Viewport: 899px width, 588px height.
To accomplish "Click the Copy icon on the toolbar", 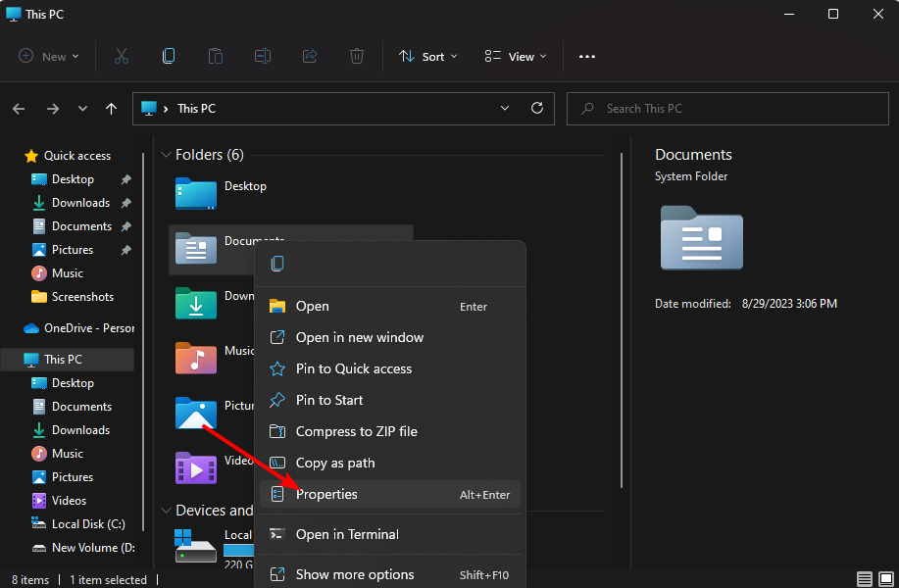I will (x=168, y=56).
